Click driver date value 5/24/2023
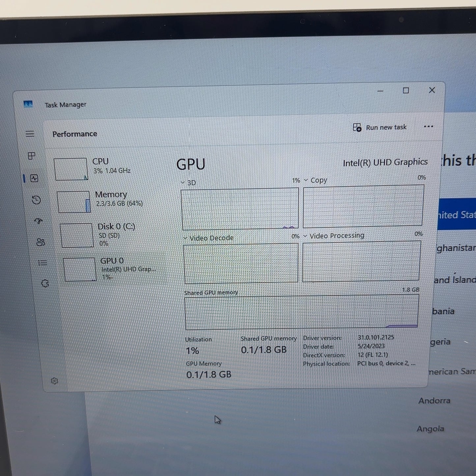Screen dimensions: 476x476 [x=371, y=346]
